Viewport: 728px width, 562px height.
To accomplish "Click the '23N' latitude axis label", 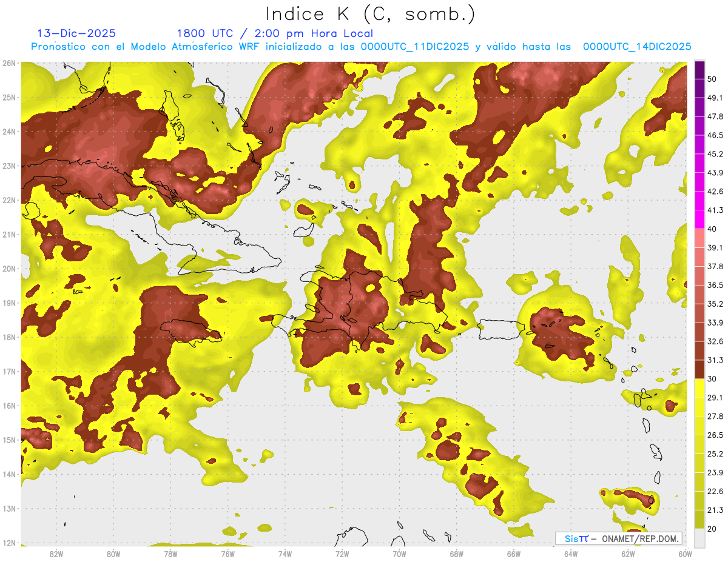I will (x=9, y=166).
